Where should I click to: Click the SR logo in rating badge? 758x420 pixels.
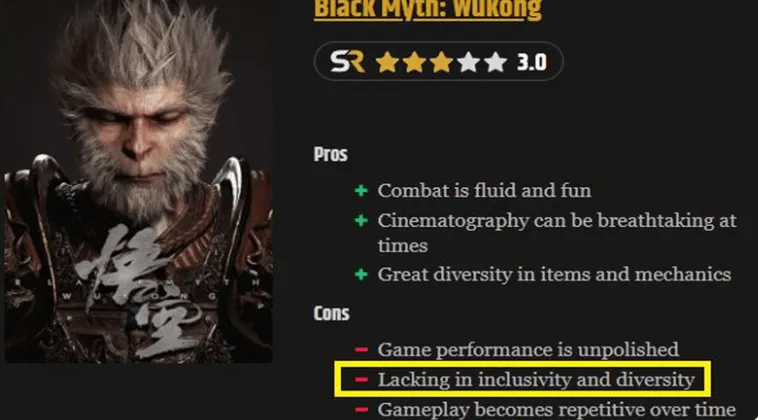347,62
